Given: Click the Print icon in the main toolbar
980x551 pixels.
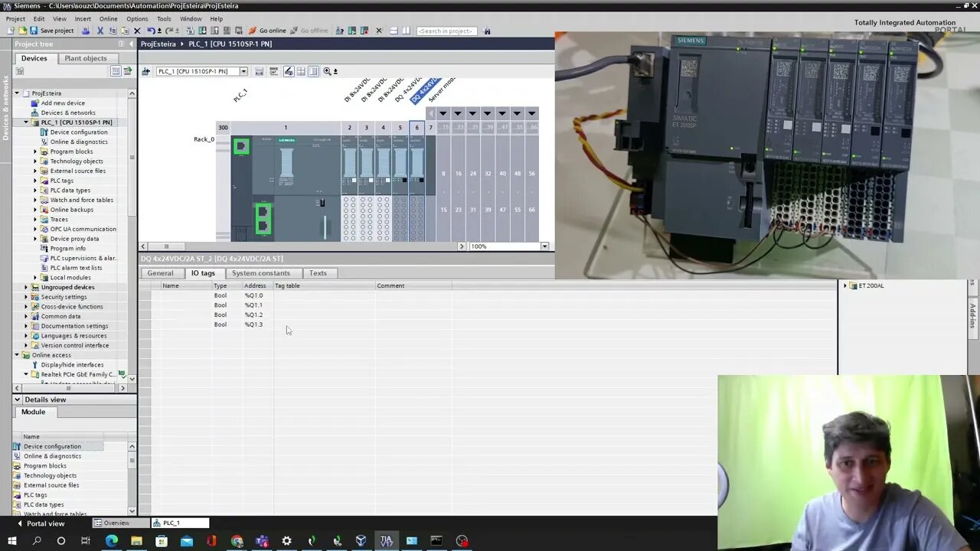Looking at the screenshot, I should [85, 31].
